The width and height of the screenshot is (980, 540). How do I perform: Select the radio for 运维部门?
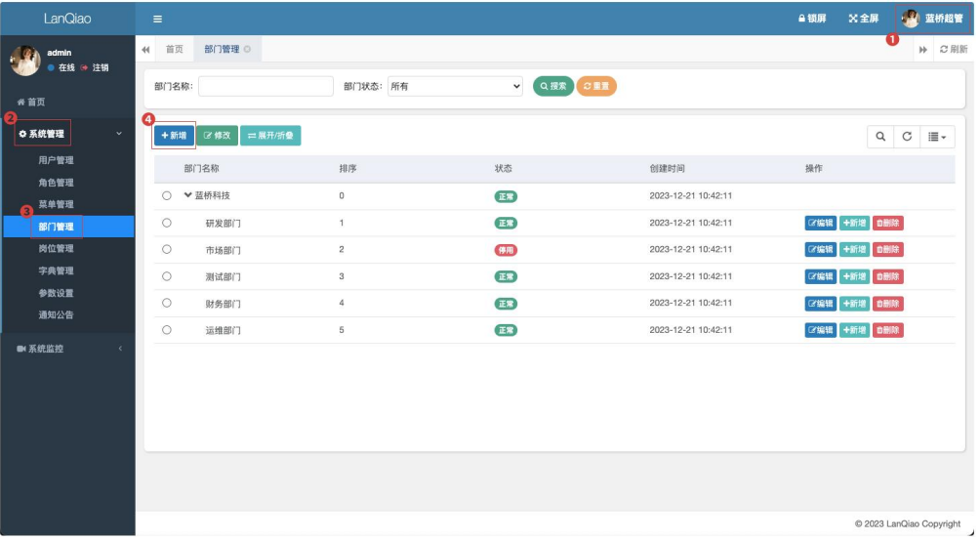pyautogui.click(x=167, y=330)
